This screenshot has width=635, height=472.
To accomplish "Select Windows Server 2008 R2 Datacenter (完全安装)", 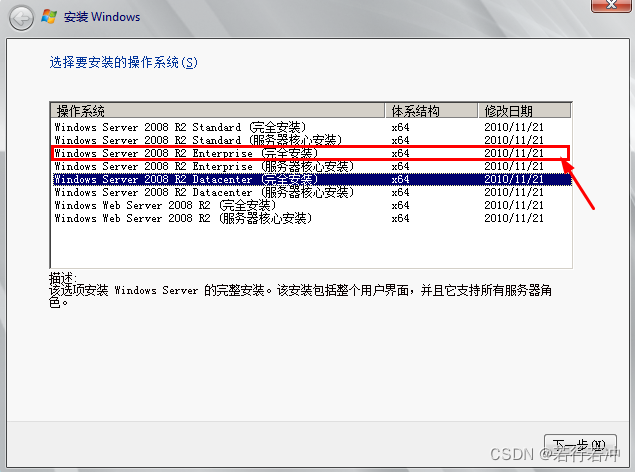I will click(311, 179).
